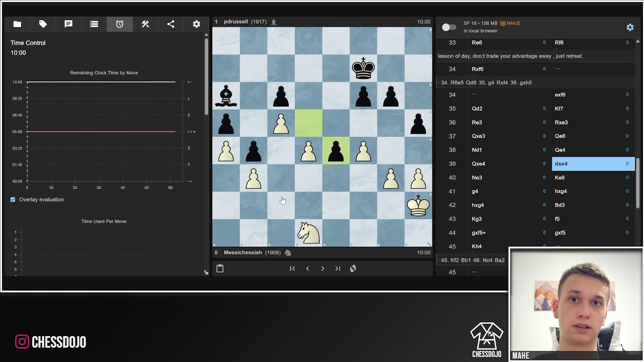
Task: Click the black king on f7
Action: pos(363,68)
